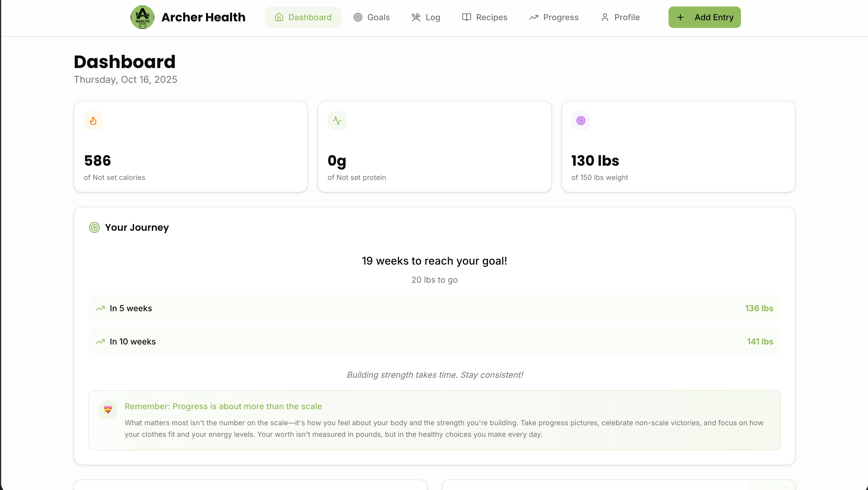The height and width of the screenshot is (490, 868).
Task: Click the 141 lbs milestone value
Action: pos(760,342)
